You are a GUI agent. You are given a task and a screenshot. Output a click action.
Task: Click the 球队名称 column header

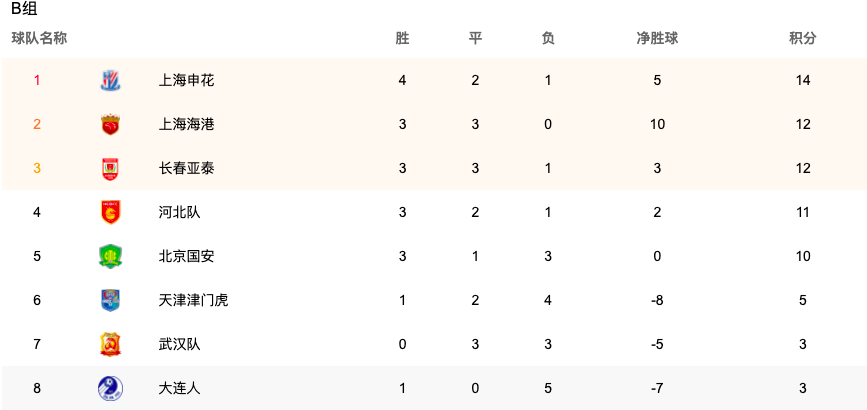click(39, 38)
